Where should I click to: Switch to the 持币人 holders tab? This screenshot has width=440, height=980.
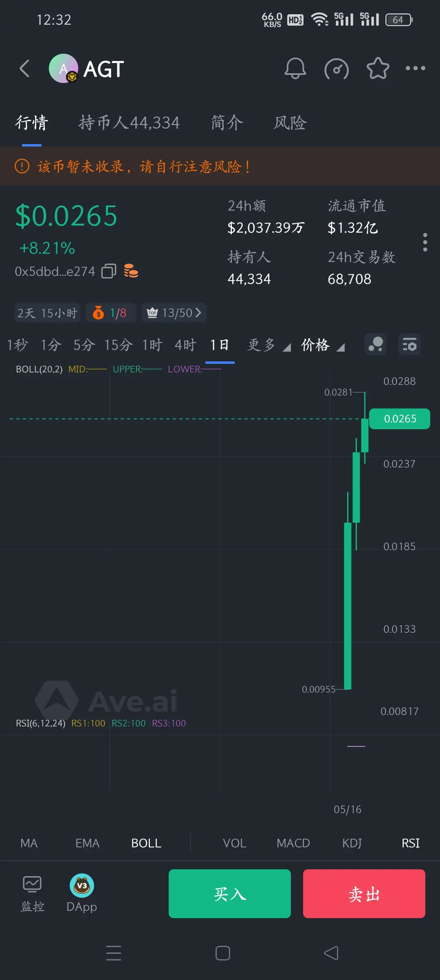129,122
